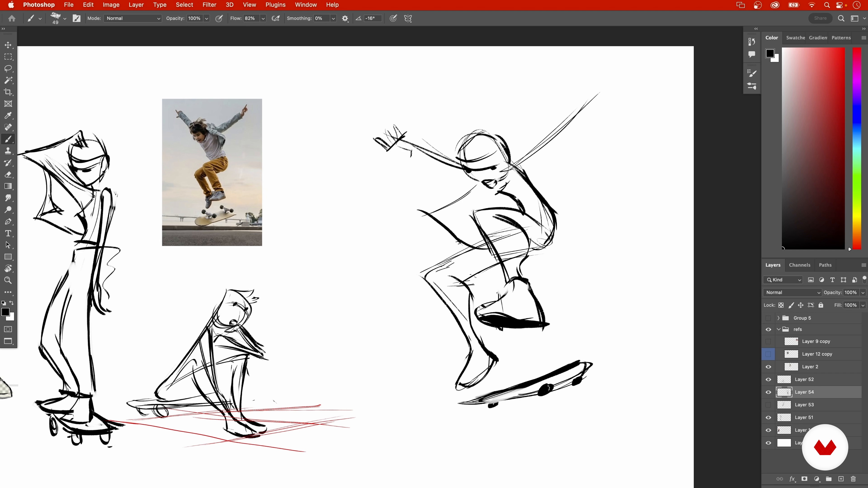Open the brush Mode dropdown
The image size is (868, 488).
click(x=133, y=19)
